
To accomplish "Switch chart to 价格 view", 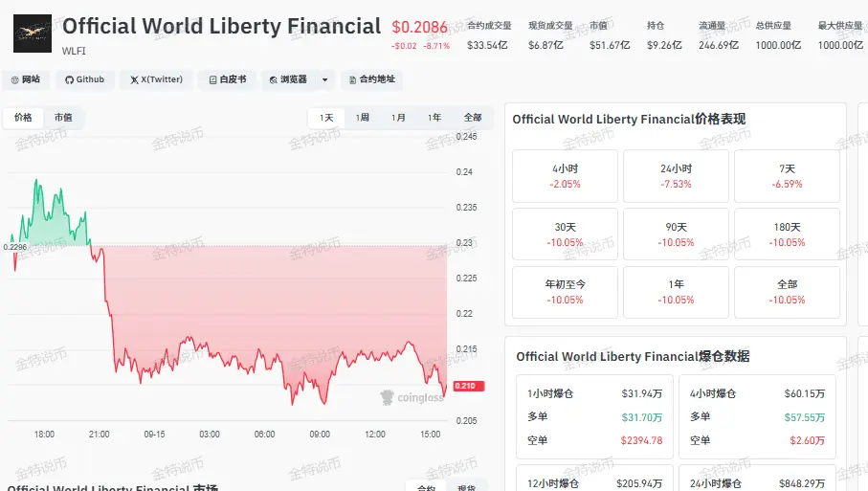I will point(23,118).
